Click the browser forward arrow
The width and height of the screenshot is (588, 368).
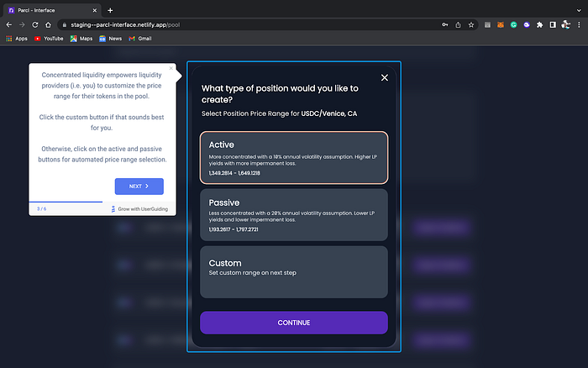tap(22, 24)
